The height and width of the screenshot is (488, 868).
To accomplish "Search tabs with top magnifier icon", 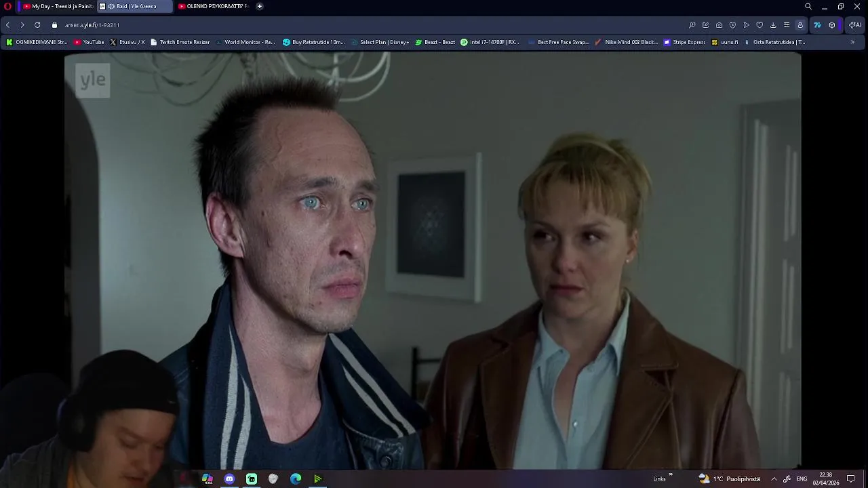I will tap(808, 6).
